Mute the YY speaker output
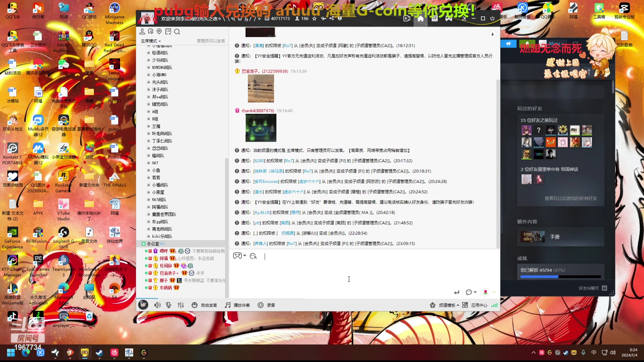Viewport: 644px width, 362px height. pos(157,305)
